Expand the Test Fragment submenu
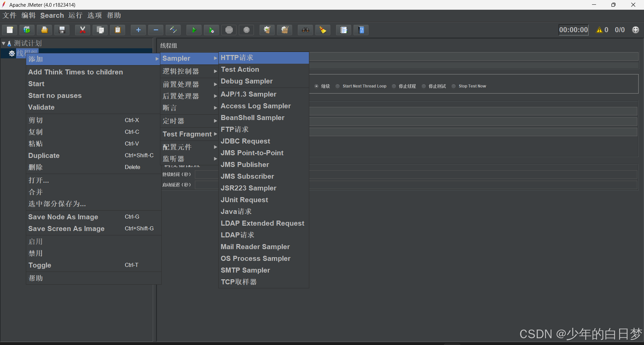Image resolution: width=644 pixels, height=345 pixels. coord(190,134)
